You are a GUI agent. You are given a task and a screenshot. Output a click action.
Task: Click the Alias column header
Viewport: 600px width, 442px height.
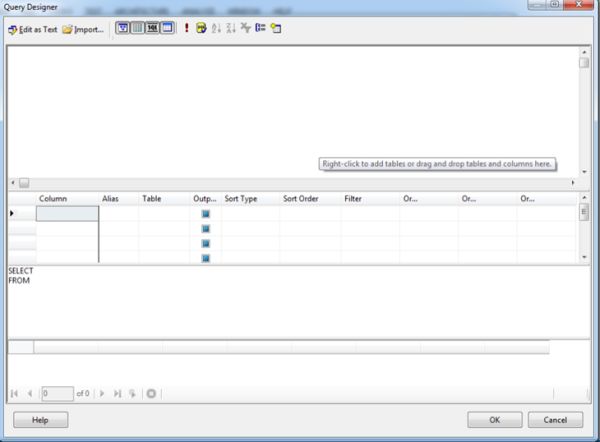(119, 199)
